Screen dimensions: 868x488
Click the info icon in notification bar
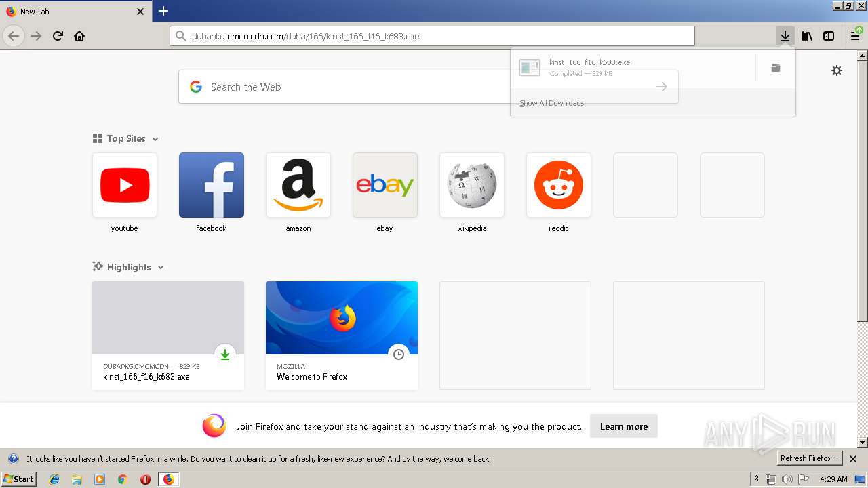(x=13, y=459)
